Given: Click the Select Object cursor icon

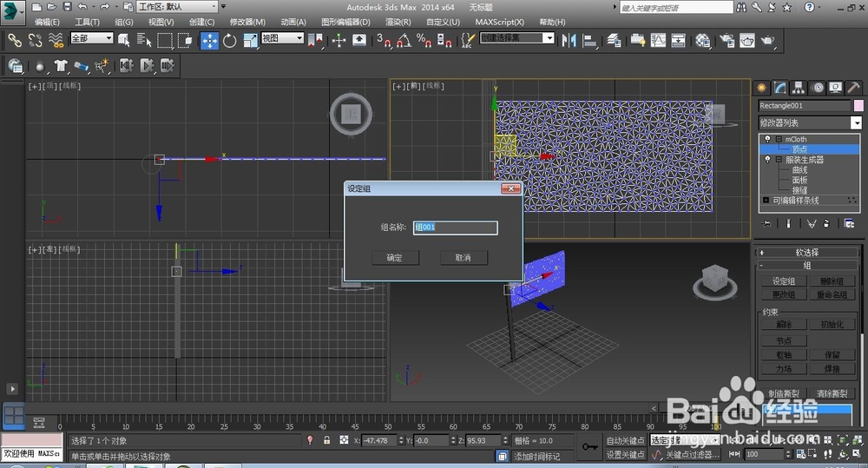Looking at the screenshot, I should (x=123, y=40).
